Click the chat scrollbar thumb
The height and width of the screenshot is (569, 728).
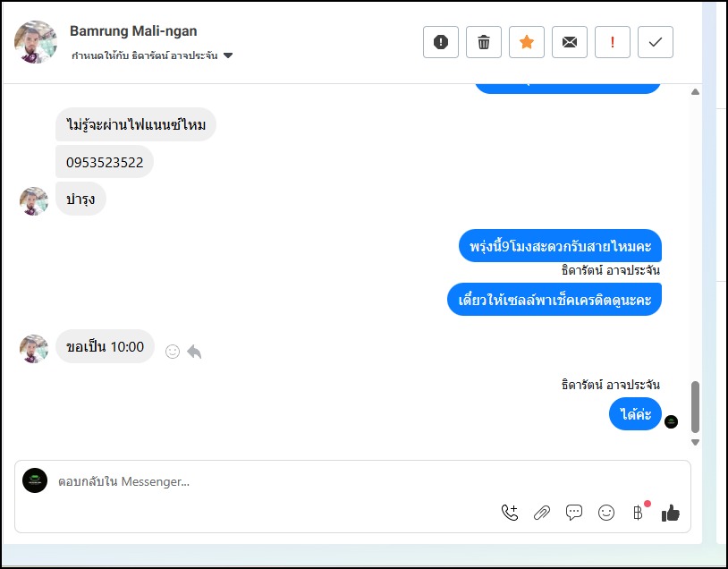[x=695, y=407]
